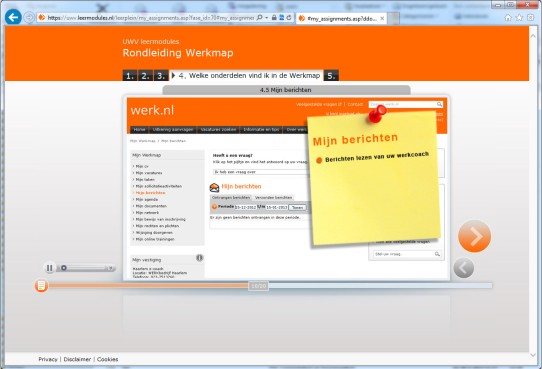542x369 pixels.
Task: Open the orange slide overview notes icon
Action: tap(41, 285)
